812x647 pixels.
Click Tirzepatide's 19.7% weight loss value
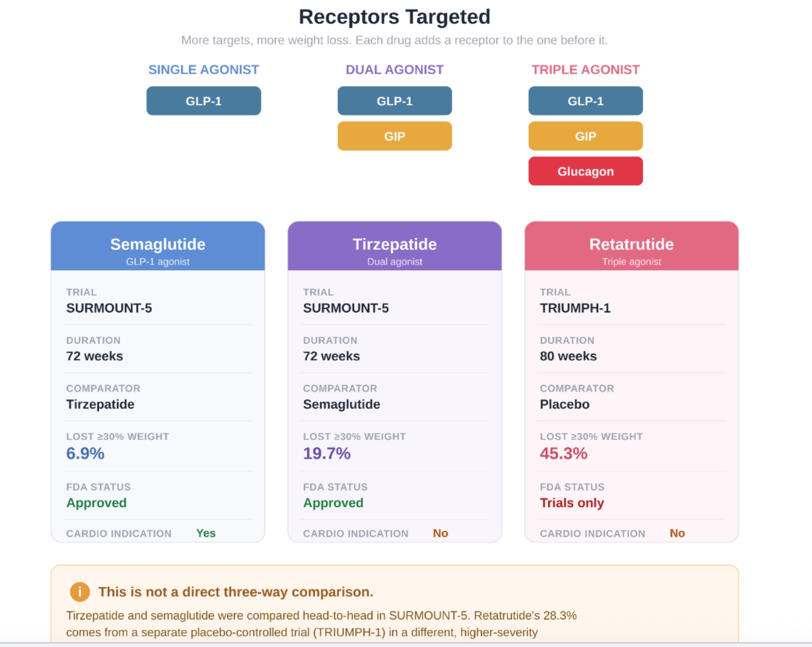(327, 453)
